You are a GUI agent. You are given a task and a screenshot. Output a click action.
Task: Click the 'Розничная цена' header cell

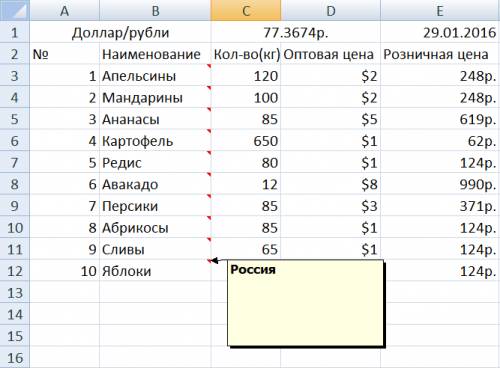click(x=440, y=54)
